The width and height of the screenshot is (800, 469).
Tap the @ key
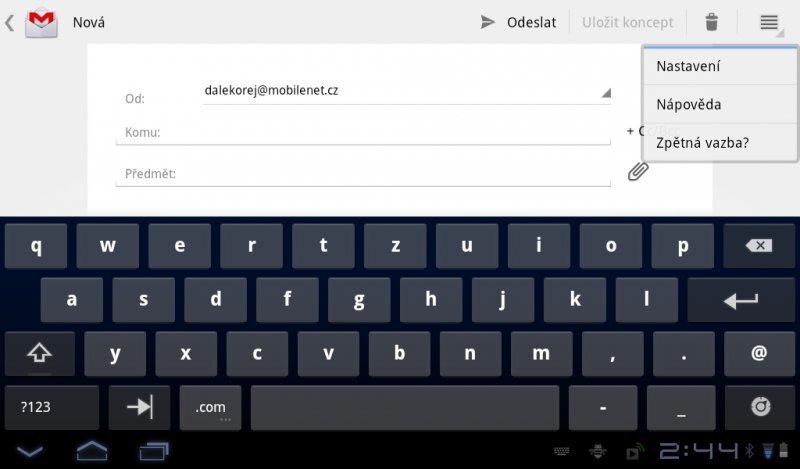(x=759, y=353)
